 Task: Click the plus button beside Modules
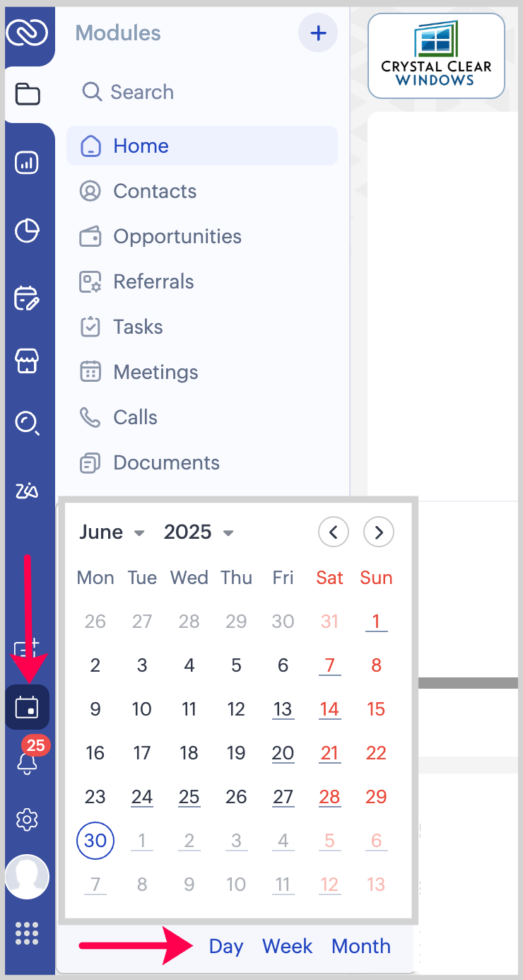(318, 33)
